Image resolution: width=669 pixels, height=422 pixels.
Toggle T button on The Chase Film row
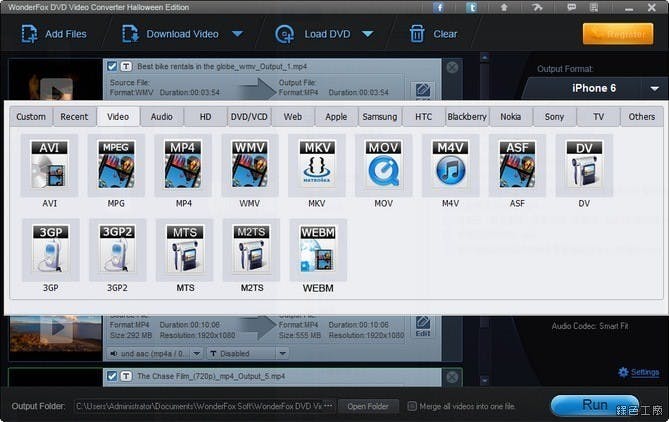point(126,376)
